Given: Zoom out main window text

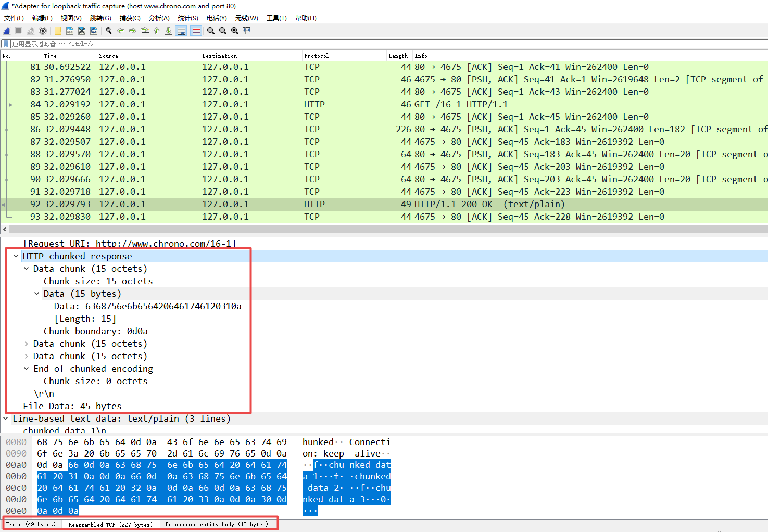Looking at the screenshot, I should (223, 31).
